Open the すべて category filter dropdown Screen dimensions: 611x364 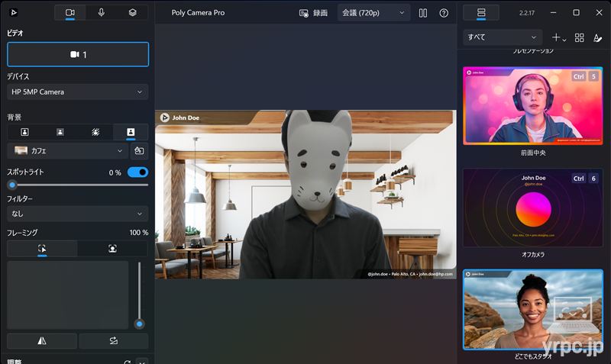503,37
